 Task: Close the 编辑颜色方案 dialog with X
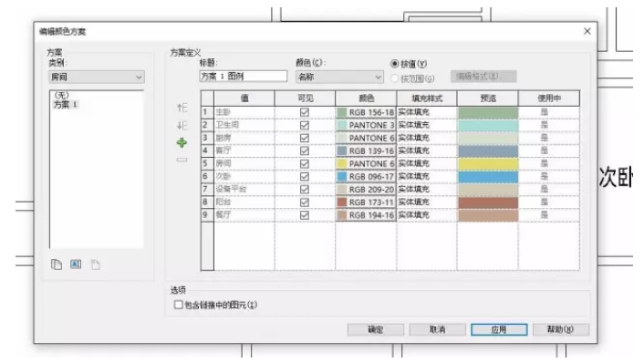(x=587, y=31)
